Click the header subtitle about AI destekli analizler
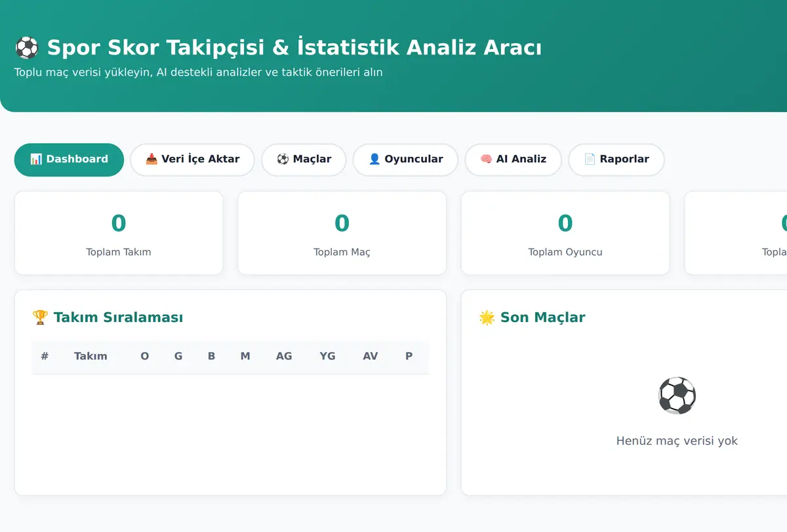The image size is (787, 532). 198,72
